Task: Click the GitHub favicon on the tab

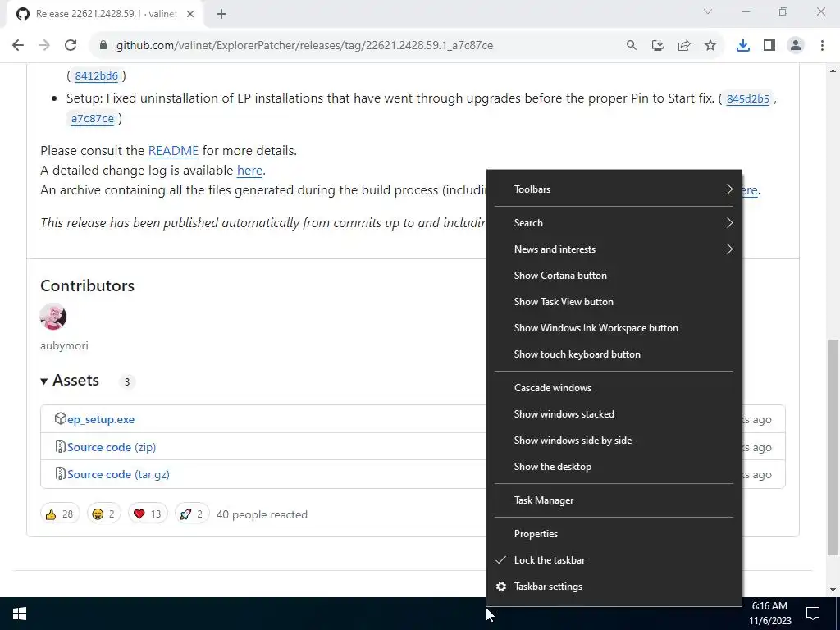Action: (23, 14)
